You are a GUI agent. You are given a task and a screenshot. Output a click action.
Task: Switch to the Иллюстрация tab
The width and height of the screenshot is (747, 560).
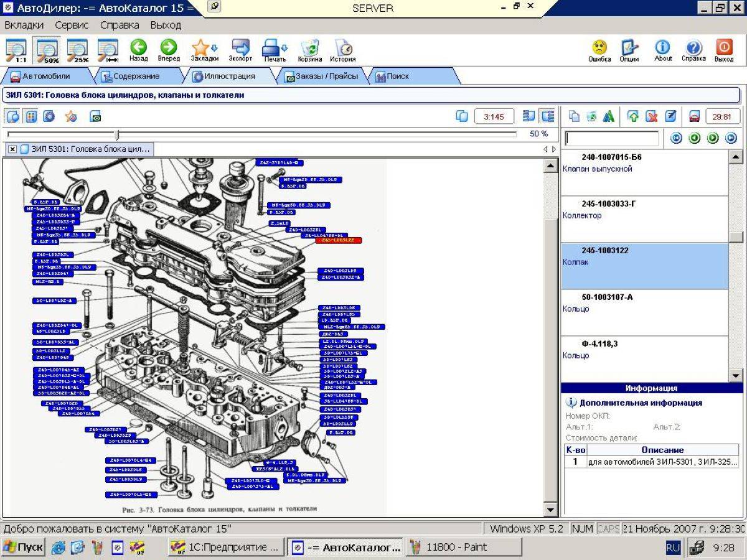228,77
